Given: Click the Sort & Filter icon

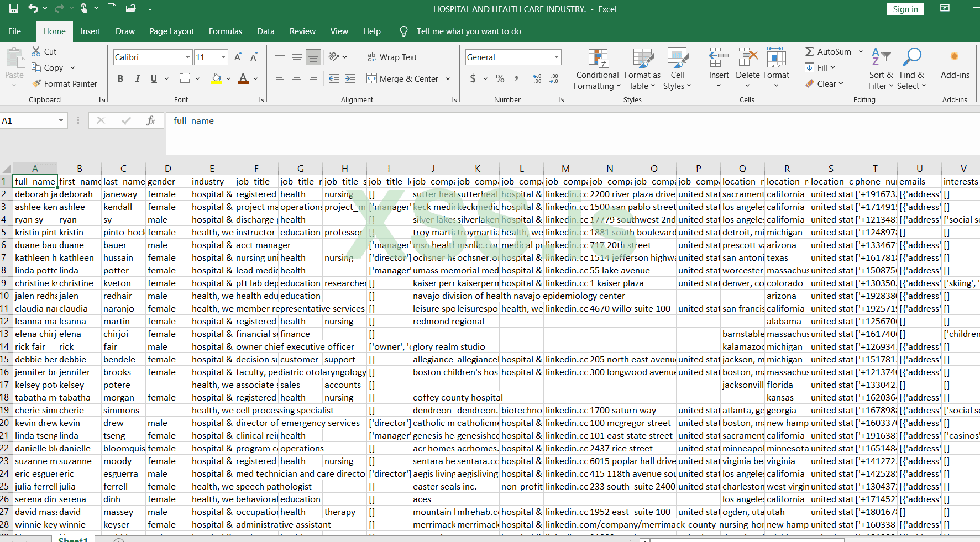Looking at the screenshot, I should pyautogui.click(x=881, y=58).
